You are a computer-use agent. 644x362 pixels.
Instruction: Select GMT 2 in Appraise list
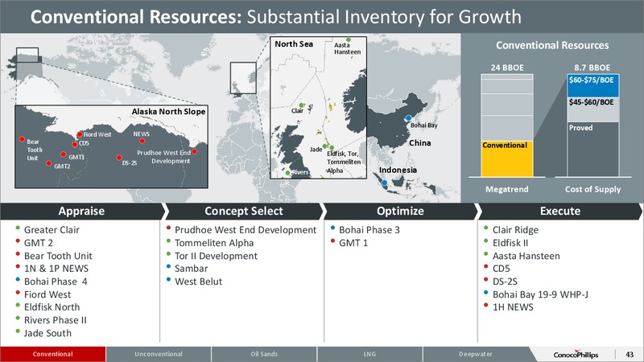pos(39,243)
